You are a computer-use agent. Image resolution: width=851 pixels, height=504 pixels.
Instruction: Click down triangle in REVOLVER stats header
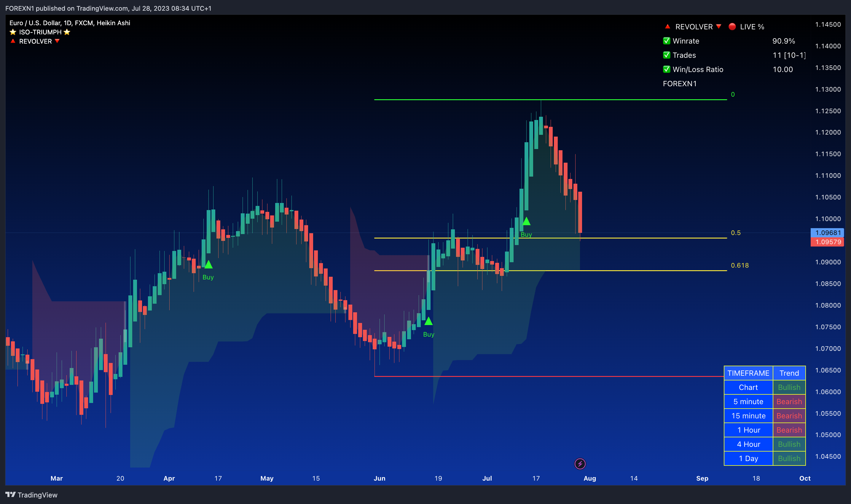(x=718, y=26)
